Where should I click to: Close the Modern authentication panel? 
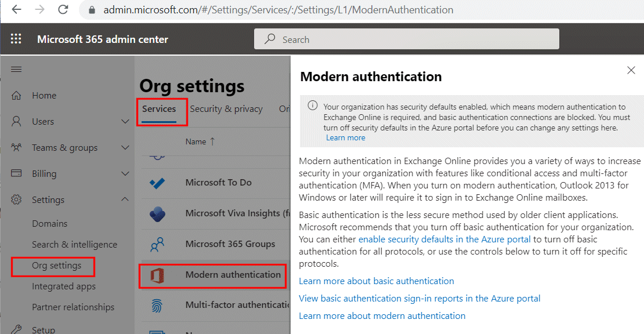631,70
